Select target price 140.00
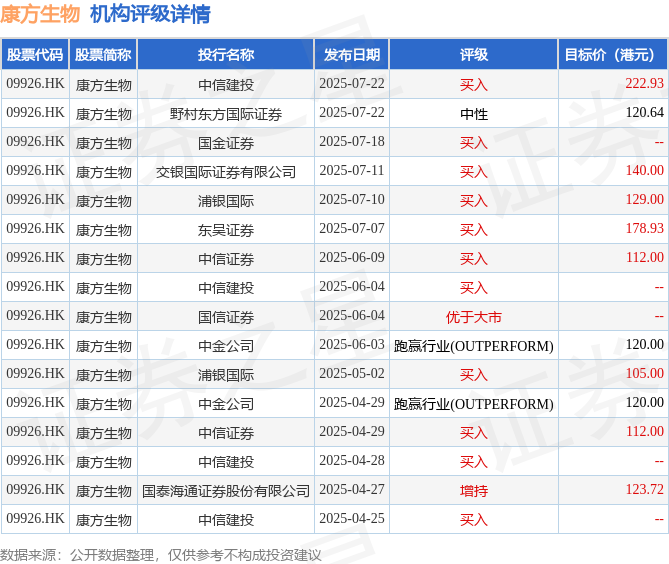The width and height of the screenshot is (669, 564). [644, 171]
